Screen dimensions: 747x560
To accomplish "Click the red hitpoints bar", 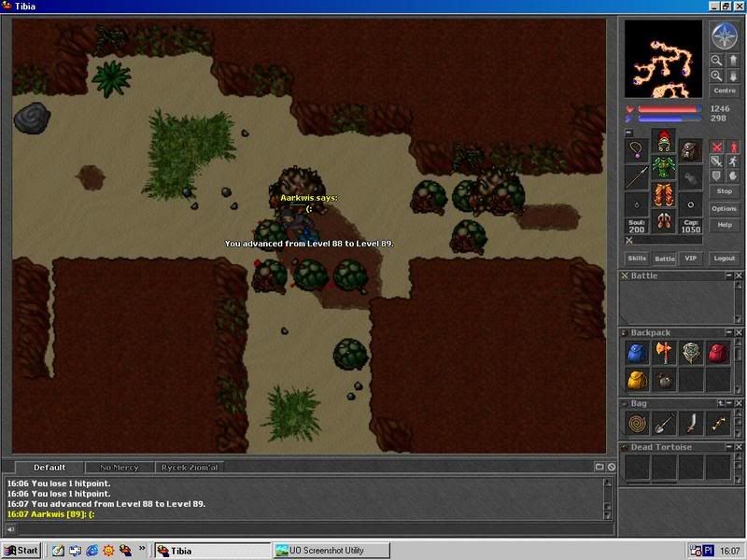I will coord(669,109).
